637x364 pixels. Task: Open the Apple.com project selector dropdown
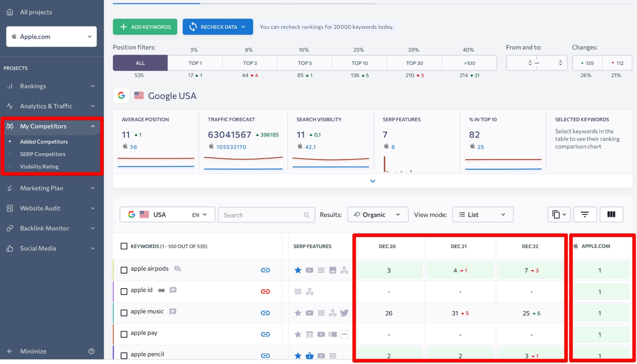point(51,37)
